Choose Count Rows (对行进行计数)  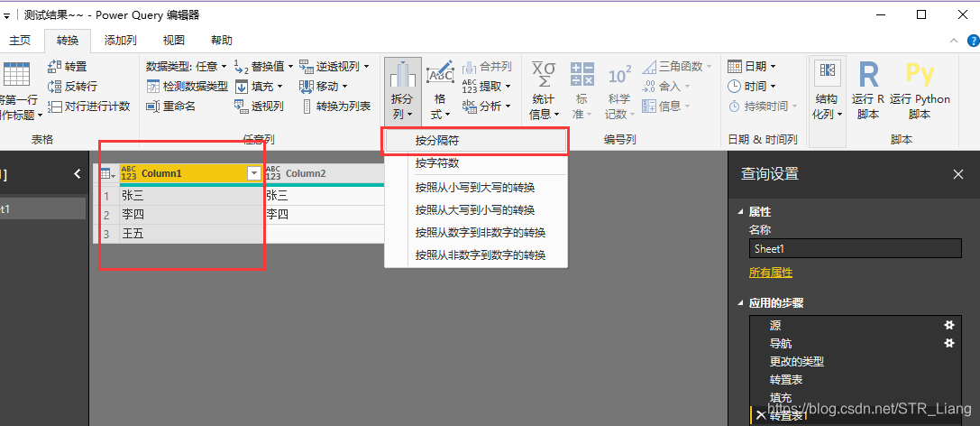coord(88,106)
